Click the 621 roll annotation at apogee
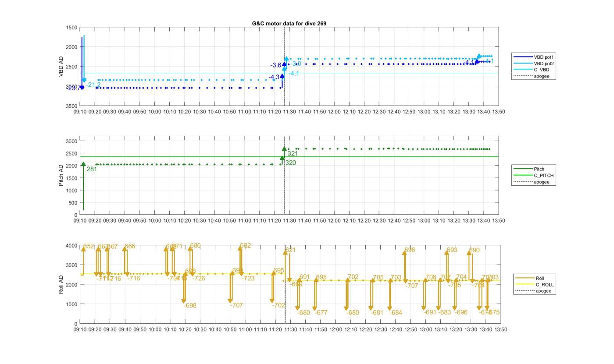Image resolution: width=614 pixels, height=364 pixels. [290, 250]
